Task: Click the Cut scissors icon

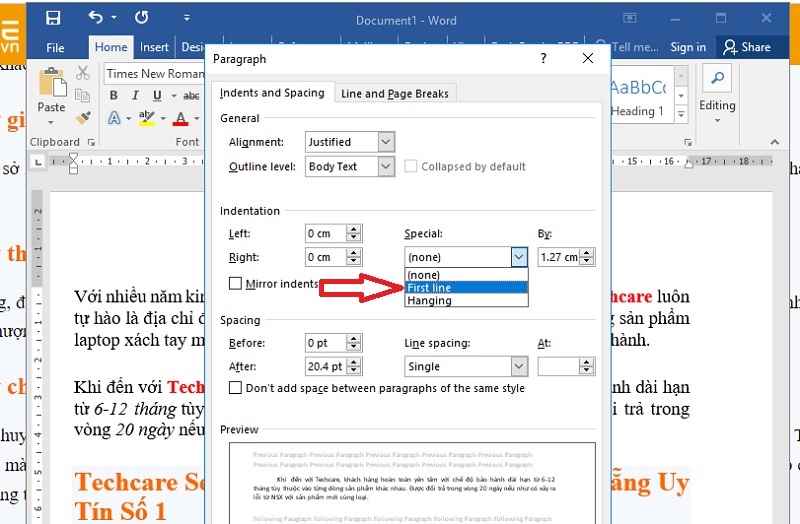Action: tap(83, 73)
